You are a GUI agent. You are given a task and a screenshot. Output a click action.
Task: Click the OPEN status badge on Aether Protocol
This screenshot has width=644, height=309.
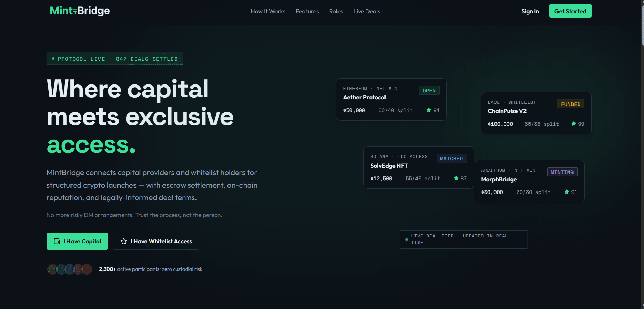point(429,90)
